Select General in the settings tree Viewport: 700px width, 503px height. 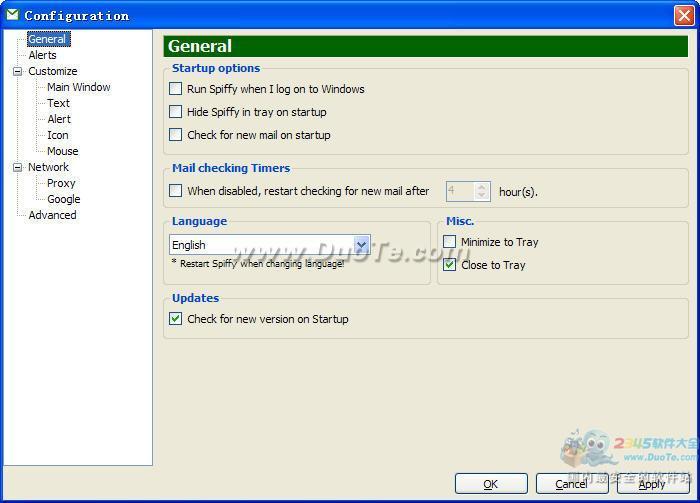[x=48, y=39]
